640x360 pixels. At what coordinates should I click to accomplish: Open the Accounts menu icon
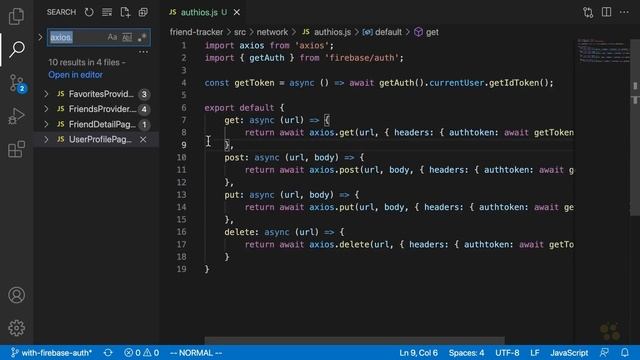(x=16, y=295)
